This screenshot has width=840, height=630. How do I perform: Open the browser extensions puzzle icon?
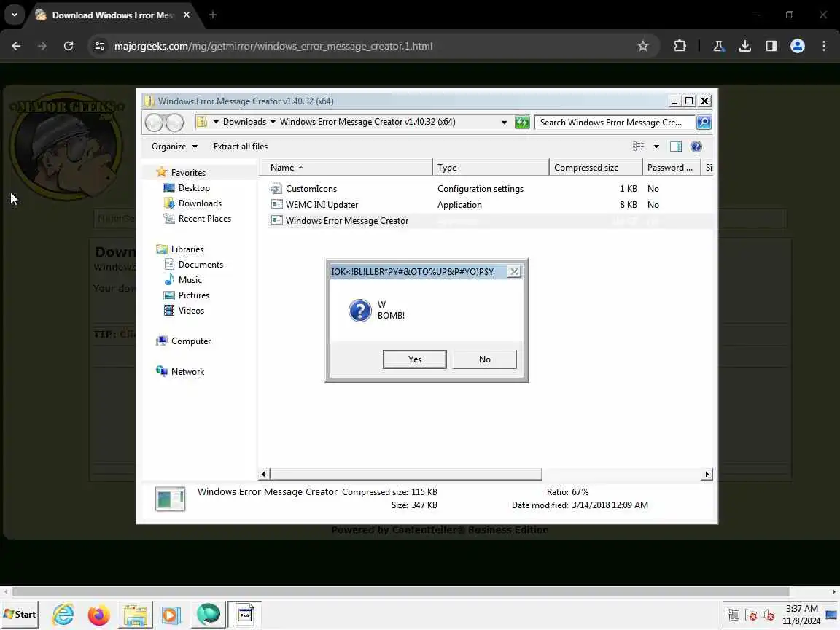[x=680, y=46]
